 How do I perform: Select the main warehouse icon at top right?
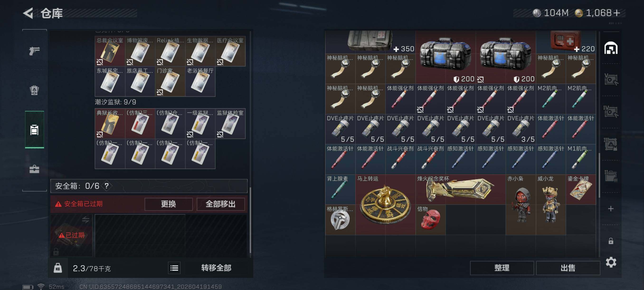(611, 48)
